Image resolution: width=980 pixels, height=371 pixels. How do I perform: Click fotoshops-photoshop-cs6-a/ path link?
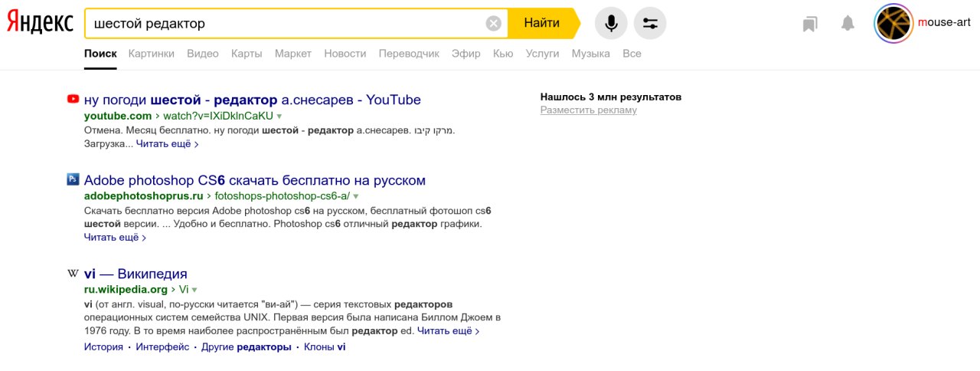(x=283, y=196)
